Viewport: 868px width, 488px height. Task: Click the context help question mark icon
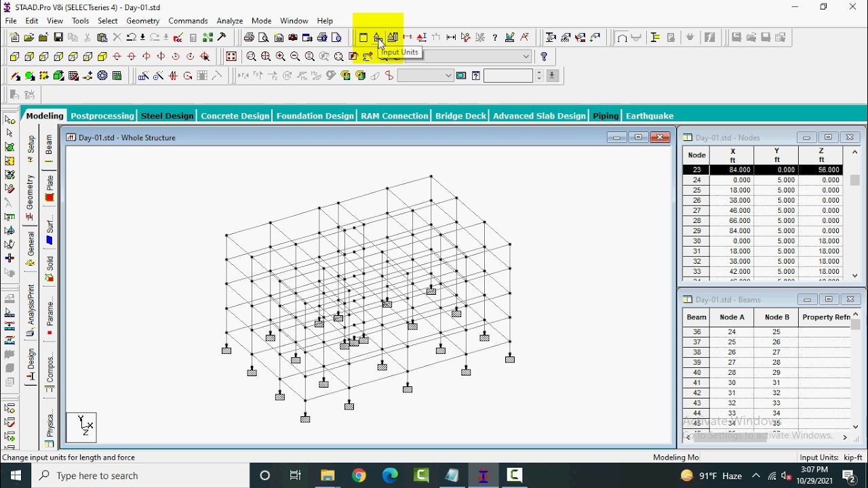point(544,57)
